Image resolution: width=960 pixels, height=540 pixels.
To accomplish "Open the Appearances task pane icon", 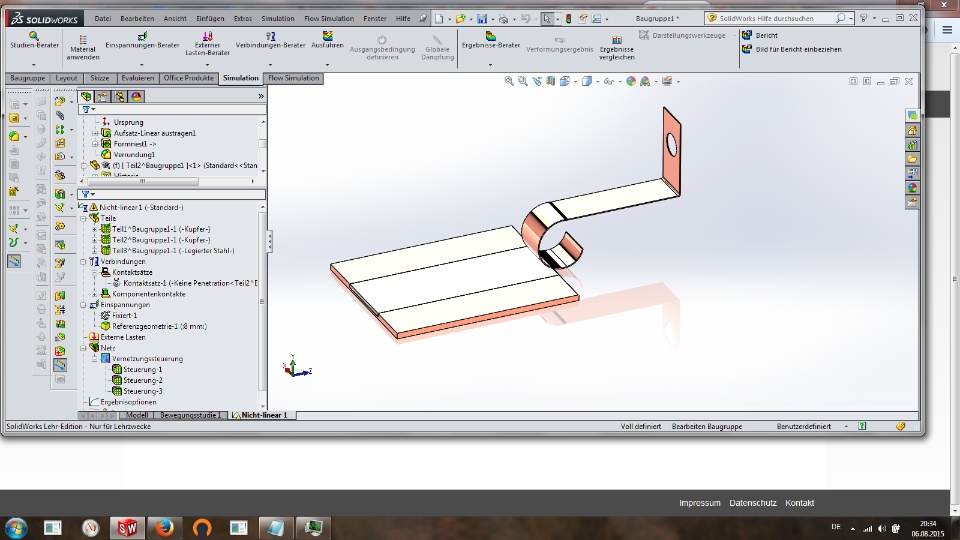I will [912, 187].
